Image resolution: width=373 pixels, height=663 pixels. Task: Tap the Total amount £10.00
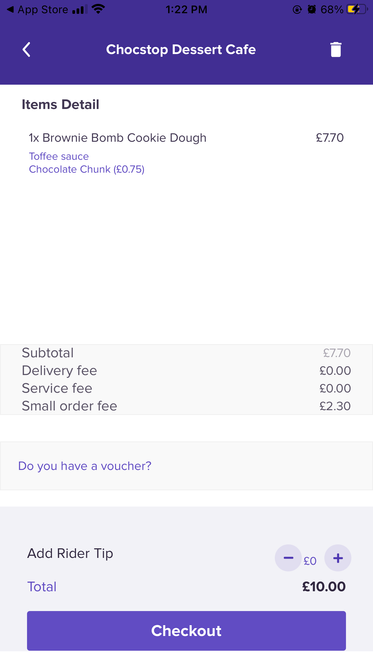coord(324,587)
